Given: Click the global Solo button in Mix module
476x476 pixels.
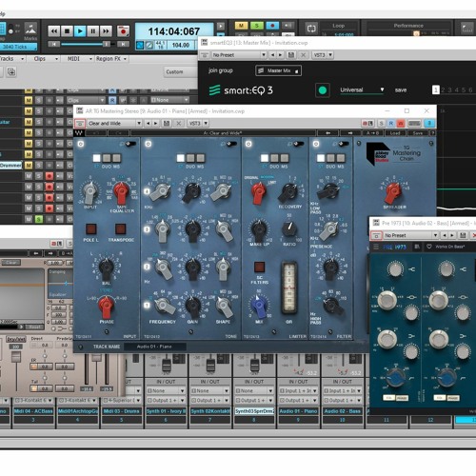Looking at the screenshot, I should point(257,26).
